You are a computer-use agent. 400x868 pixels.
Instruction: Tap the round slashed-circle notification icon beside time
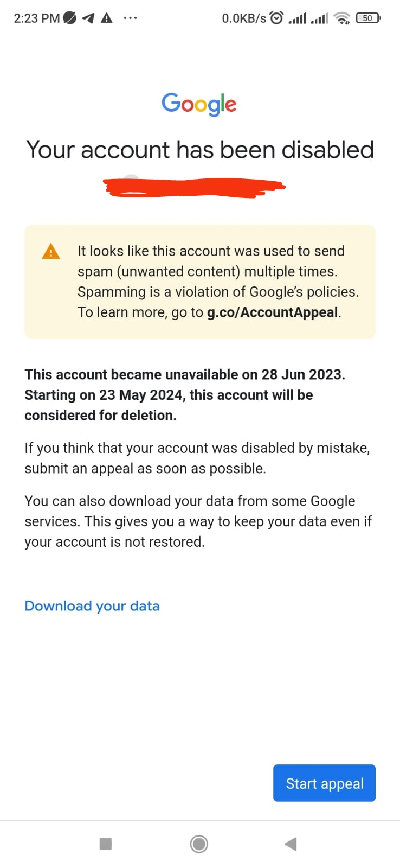[69, 18]
